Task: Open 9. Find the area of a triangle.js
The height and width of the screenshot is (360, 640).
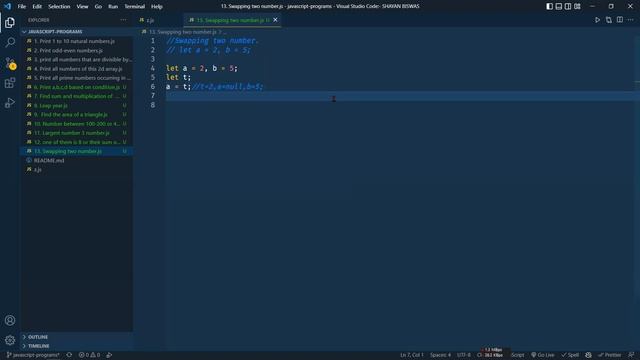Action: coord(76,115)
